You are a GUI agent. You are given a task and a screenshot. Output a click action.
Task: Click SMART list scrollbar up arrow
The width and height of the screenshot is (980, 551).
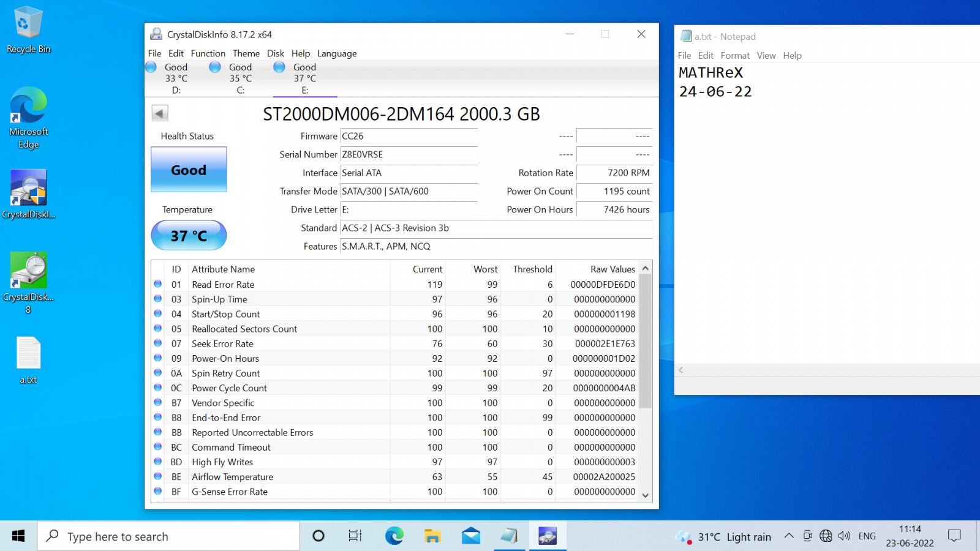(x=645, y=268)
